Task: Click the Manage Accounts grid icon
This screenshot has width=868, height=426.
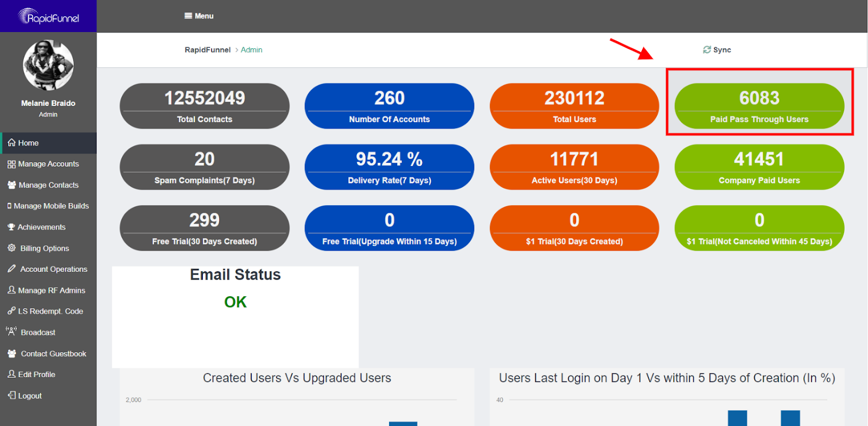Action: pos(11,164)
